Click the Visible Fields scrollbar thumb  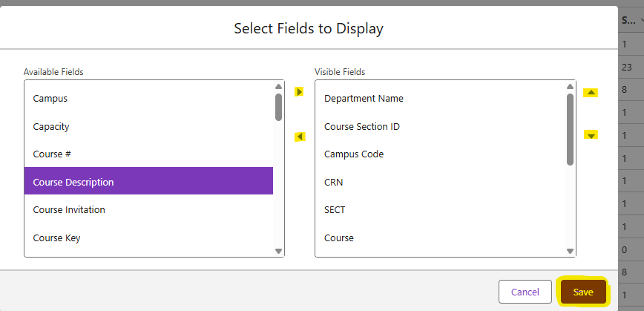[x=570, y=129]
